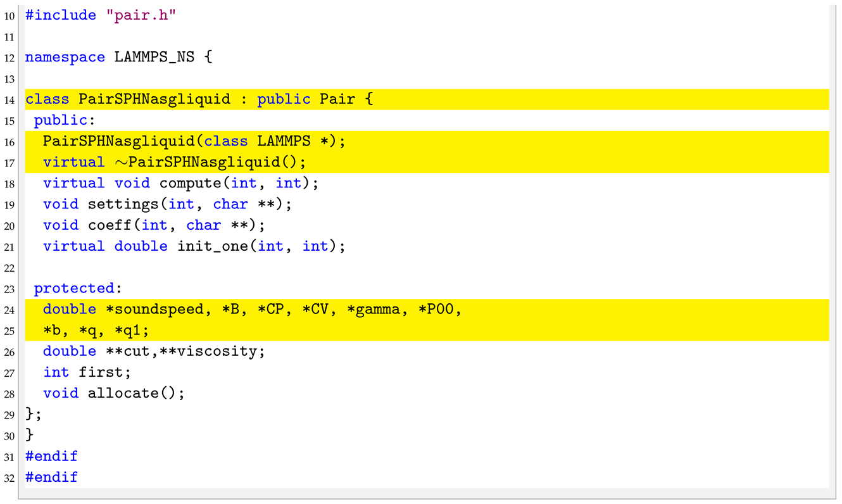Click the closing }; on line 29
842x504 pixels.
34,413
